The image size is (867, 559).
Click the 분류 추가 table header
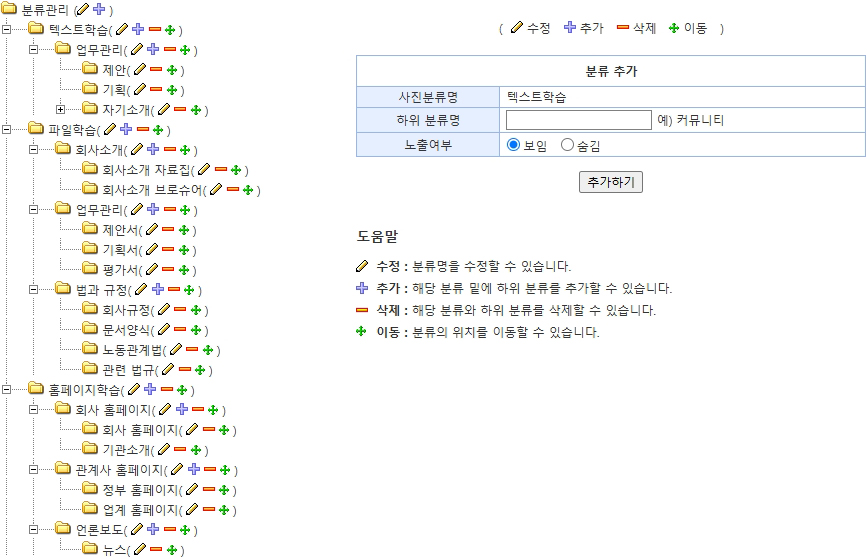tap(611, 71)
